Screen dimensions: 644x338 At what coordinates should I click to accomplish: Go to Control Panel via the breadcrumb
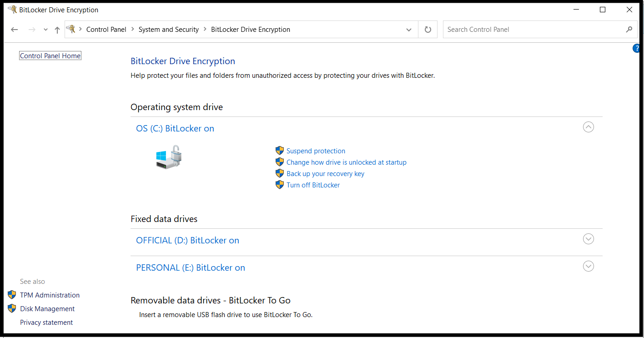pos(106,29)
